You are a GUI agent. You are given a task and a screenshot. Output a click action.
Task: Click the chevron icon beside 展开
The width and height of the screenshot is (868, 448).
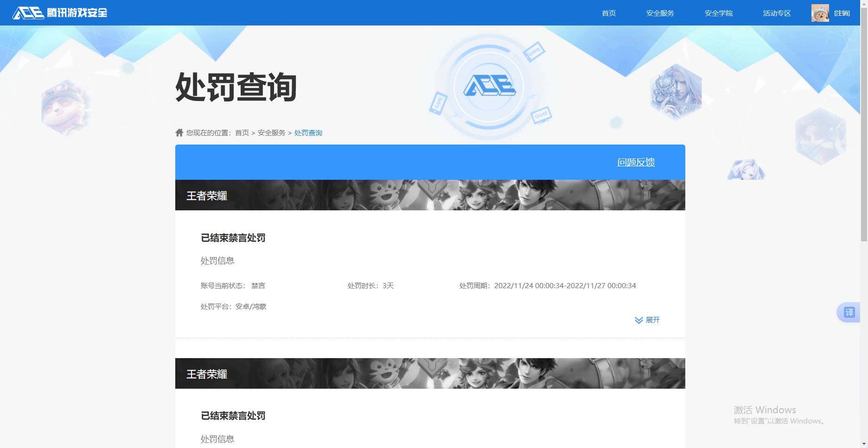tap(638, 320)
